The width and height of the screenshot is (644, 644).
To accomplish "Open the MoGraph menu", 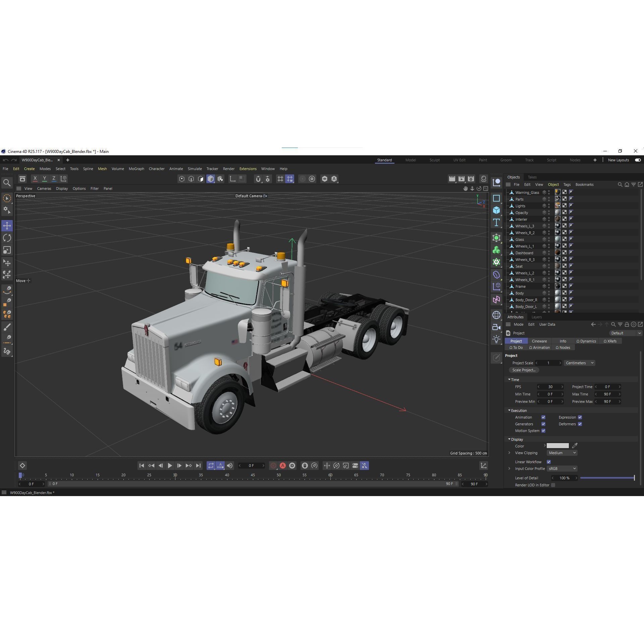I will [x=136, y=169].
